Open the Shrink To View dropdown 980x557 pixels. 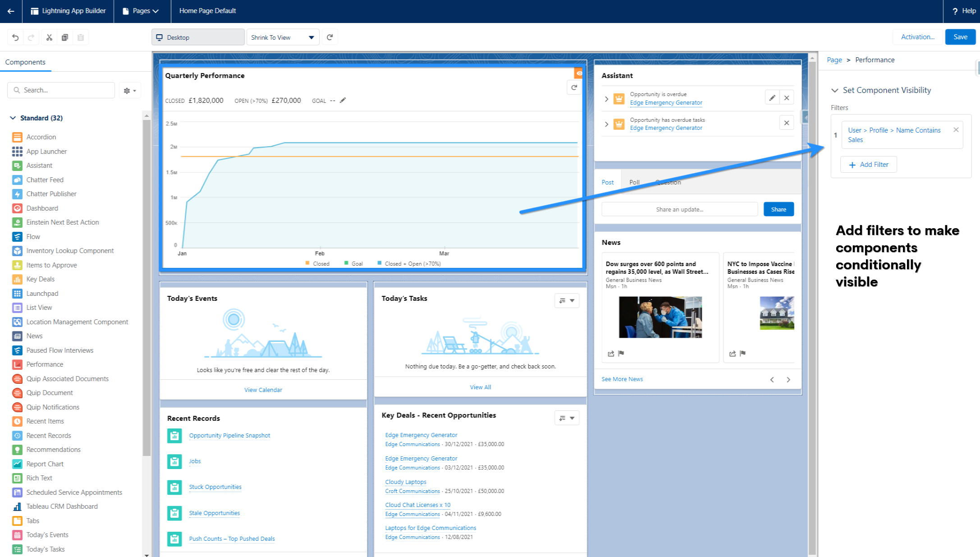pyautogui.click(x=283, y=37)
